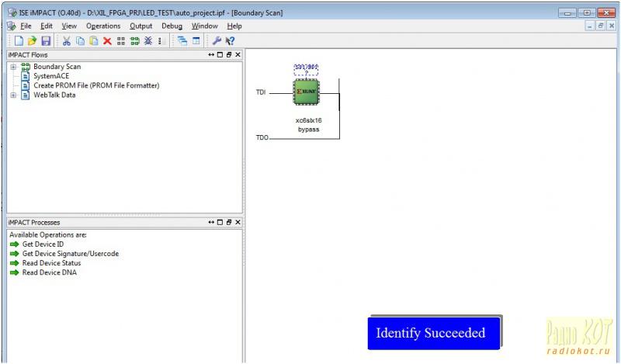The height and width of the screenshot is (364, 621).
Task: Run Get Device ID operation
Action: pyautogui.click(x=43, y=244)
